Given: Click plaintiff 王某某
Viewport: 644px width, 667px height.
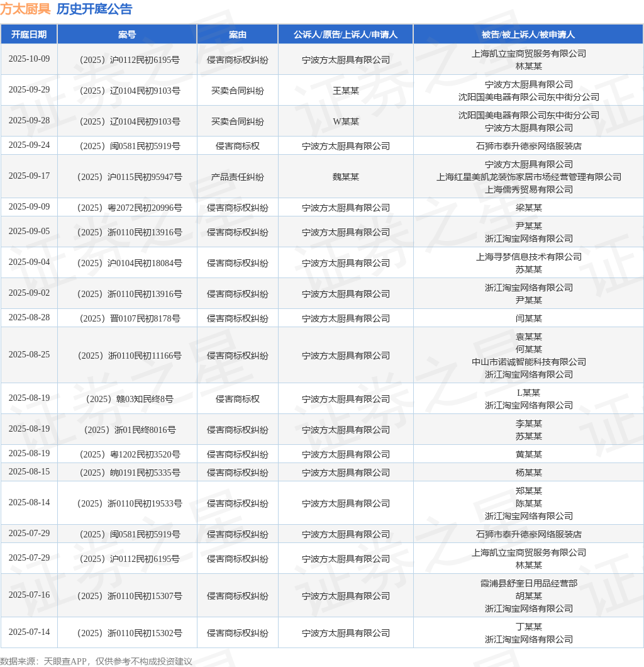Looking at the screenshot, I should point(346,91).
